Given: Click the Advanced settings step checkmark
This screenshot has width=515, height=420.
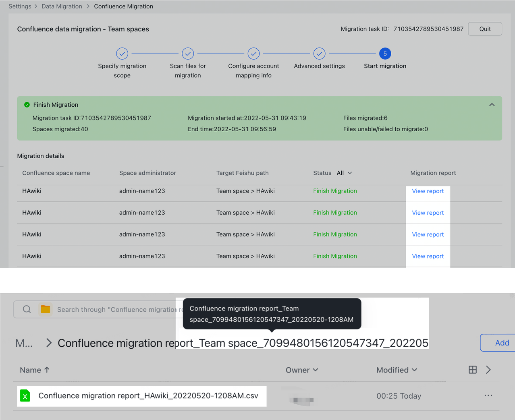Looking at the screenshot, I should (x=319, y=54).
